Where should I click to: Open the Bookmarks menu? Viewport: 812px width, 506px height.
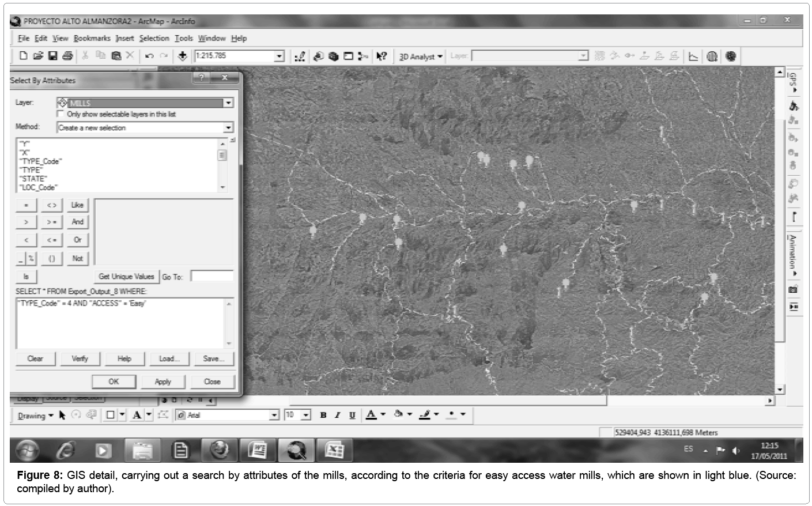(92, 39)
